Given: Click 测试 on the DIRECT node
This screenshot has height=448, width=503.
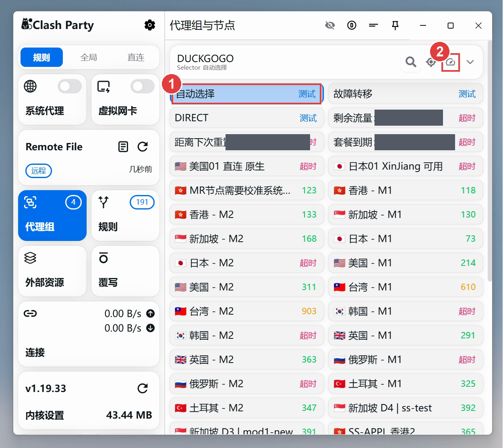Looking at the screenshot, I should tap(308, 118).
